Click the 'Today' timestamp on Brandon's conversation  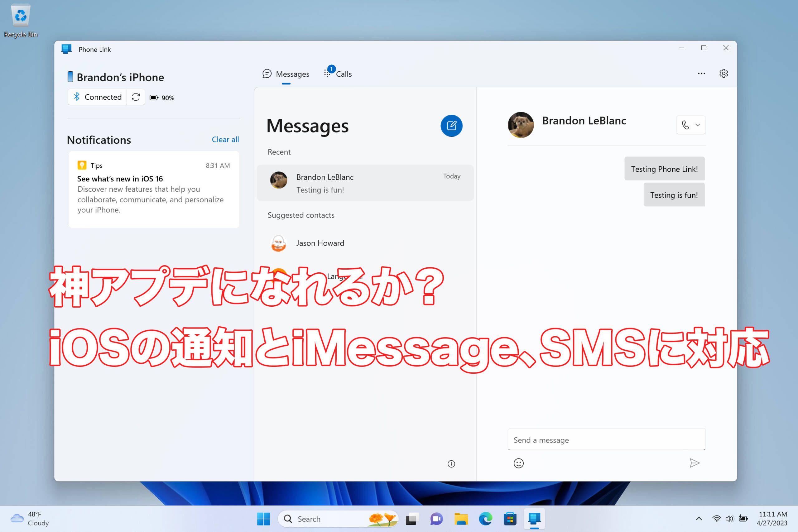[x=452, y=176]
